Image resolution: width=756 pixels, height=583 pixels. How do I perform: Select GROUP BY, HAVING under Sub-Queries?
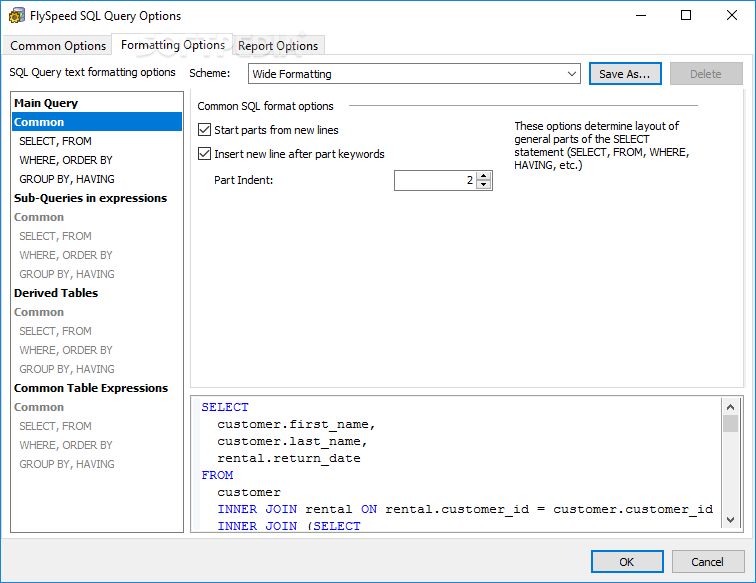[x=97, y=274]
